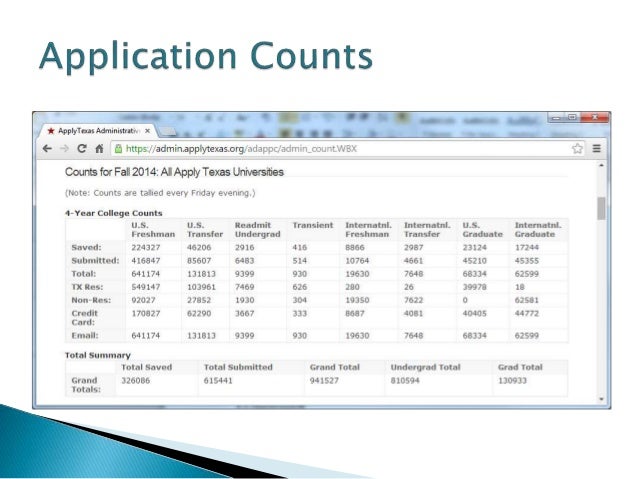
Task: Click the total submitted value 615441
Action: point(218,381)
